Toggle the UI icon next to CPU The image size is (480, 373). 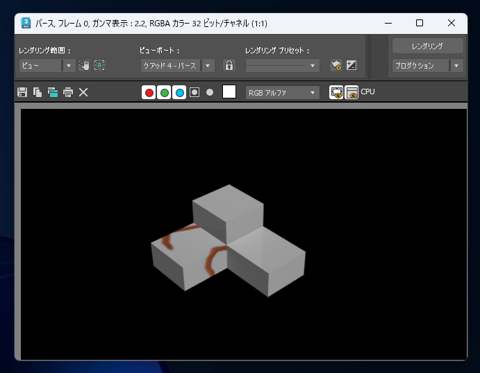click(x=352, y=92)
